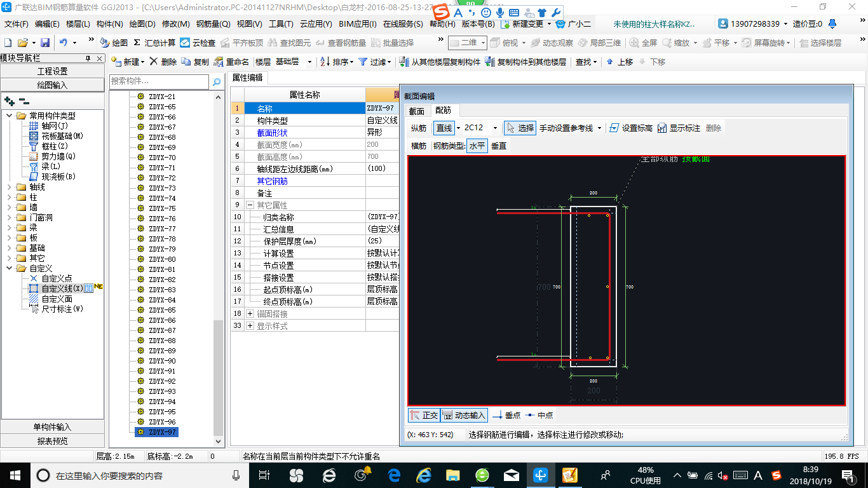Collapse the 其它属性 property group
This screenshot has width=868, height=488.
click(x=250, y=205)
